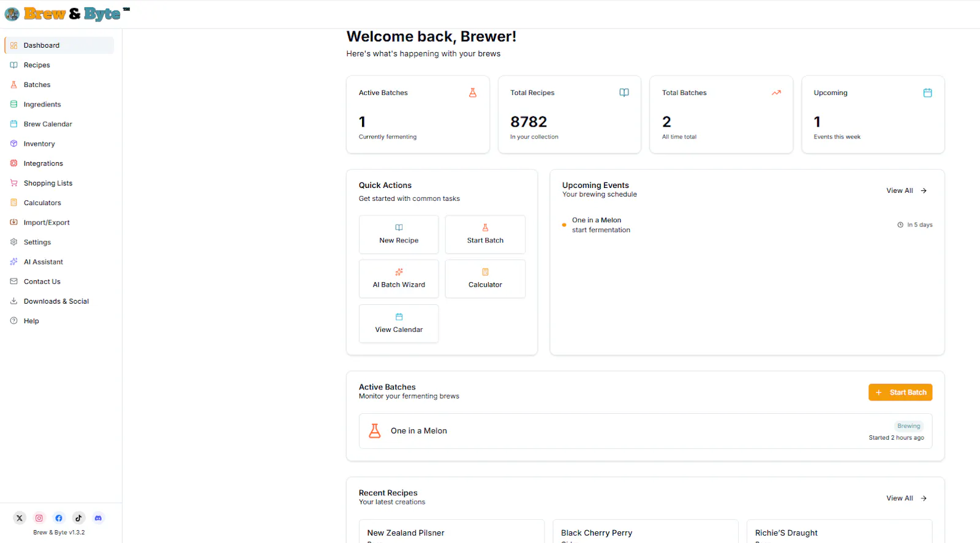Open Downloads & Social in sidebar
Screen dimensions: 980x543
pyautogui.click(x=59, y=301)
